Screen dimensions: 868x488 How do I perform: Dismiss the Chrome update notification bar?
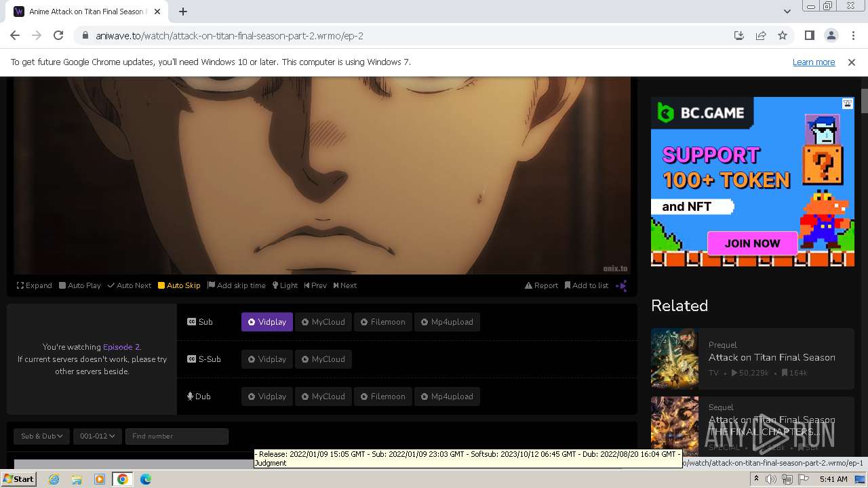852,62
